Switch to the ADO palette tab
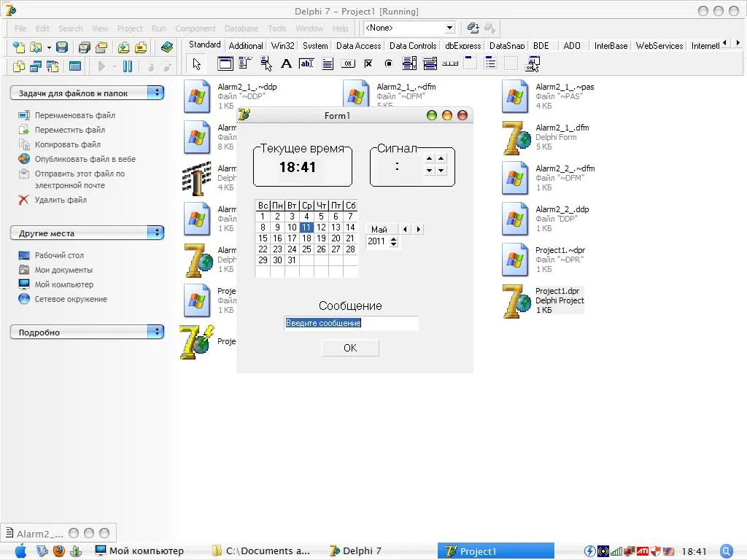The image size is (747, 560). click(572, 46)
